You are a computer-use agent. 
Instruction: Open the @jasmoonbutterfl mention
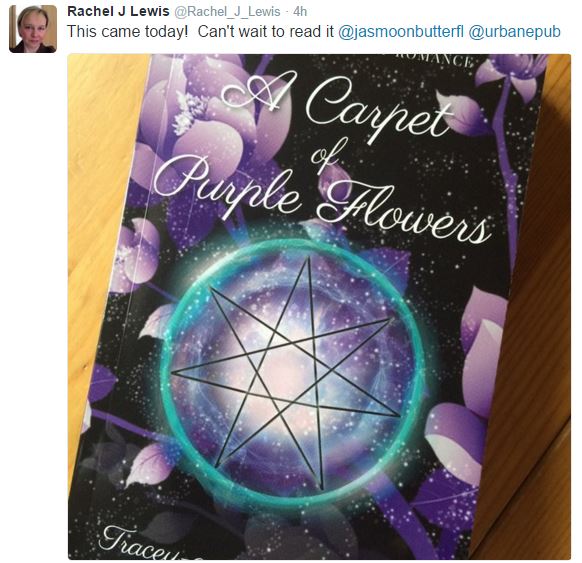click(x=401, y=32)
